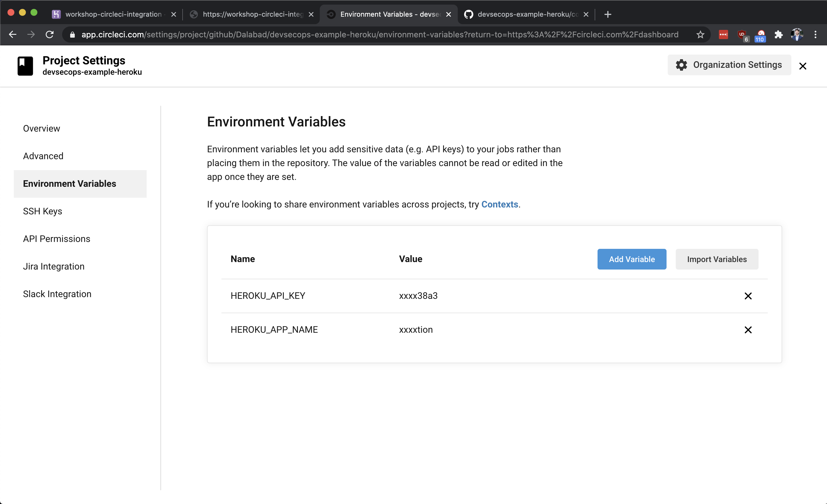Close Project Settings with X icon
Screen dimensions: 827x504
coord(803,66)
